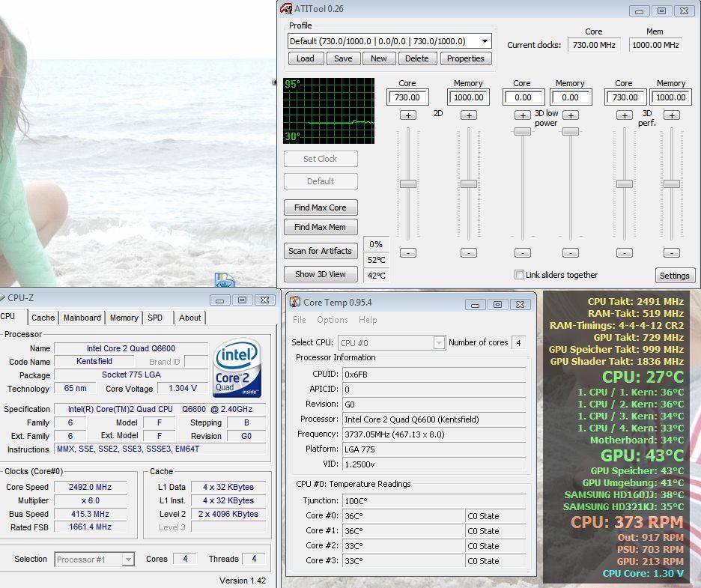Viewport: 701px width, 588px height.
Task: Click the Bus Speed value 415.3 MHz
Action: pos(91,514)
